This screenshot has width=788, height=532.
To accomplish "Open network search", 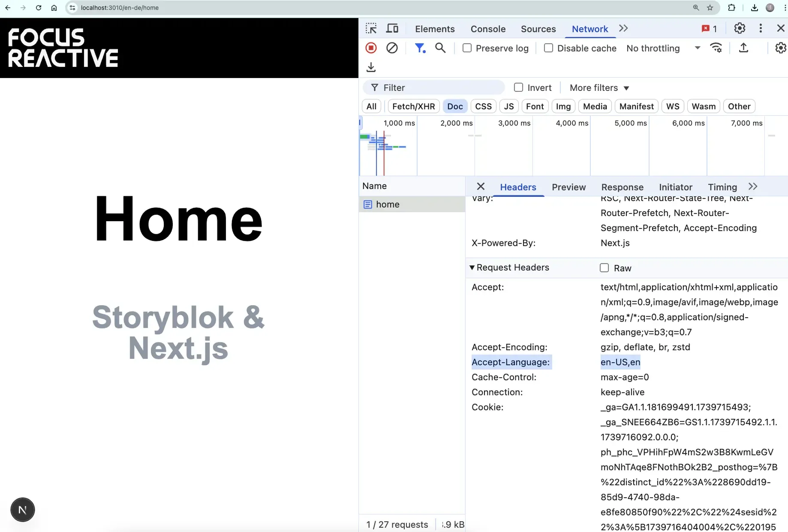I will pos(440,48).
